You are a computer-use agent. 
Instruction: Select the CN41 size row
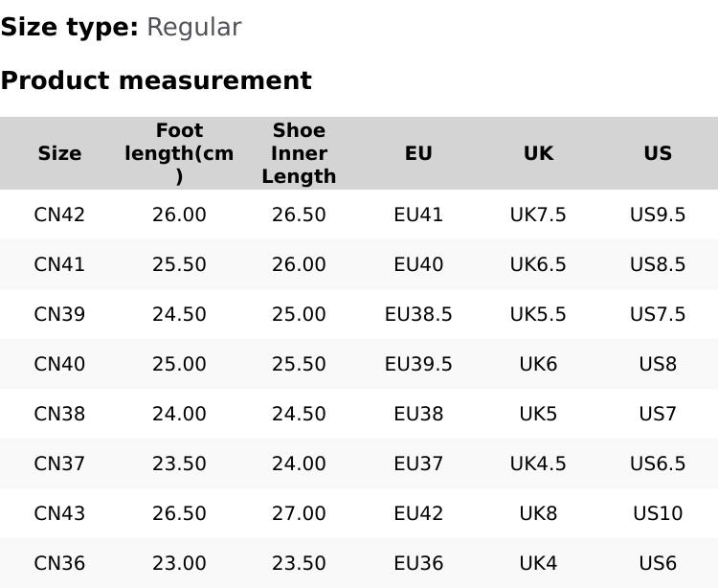tap(59, 264)
